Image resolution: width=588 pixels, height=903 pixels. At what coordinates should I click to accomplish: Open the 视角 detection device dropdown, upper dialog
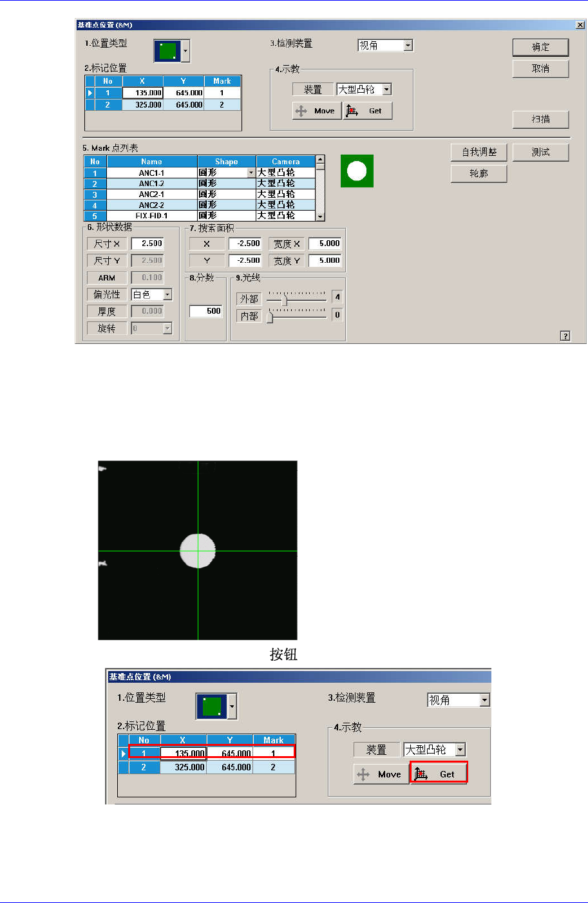pyautogui.click(x=408, y=45)
